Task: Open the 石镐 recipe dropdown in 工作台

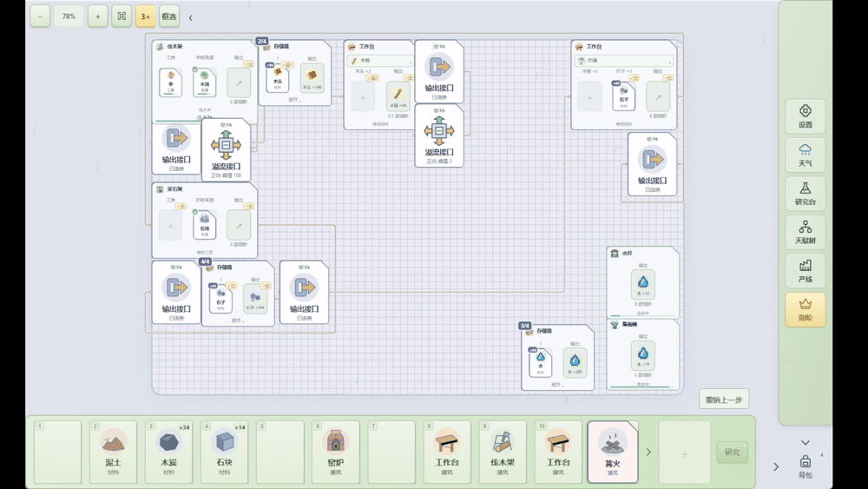Action: click(x=624, y=60)
